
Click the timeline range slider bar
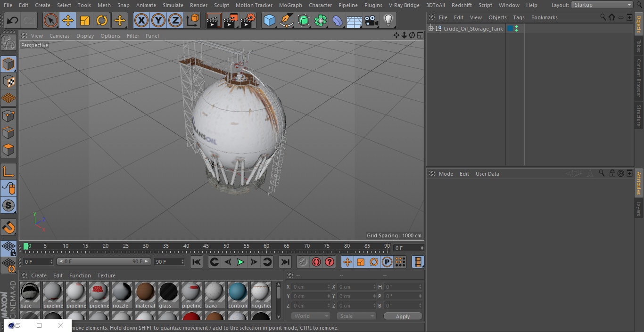pyautogui.click(x=104, y=261)
